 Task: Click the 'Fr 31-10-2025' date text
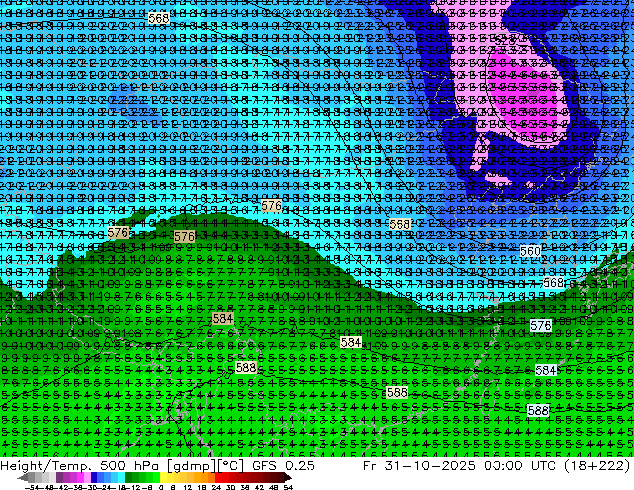tap(419, 466)
